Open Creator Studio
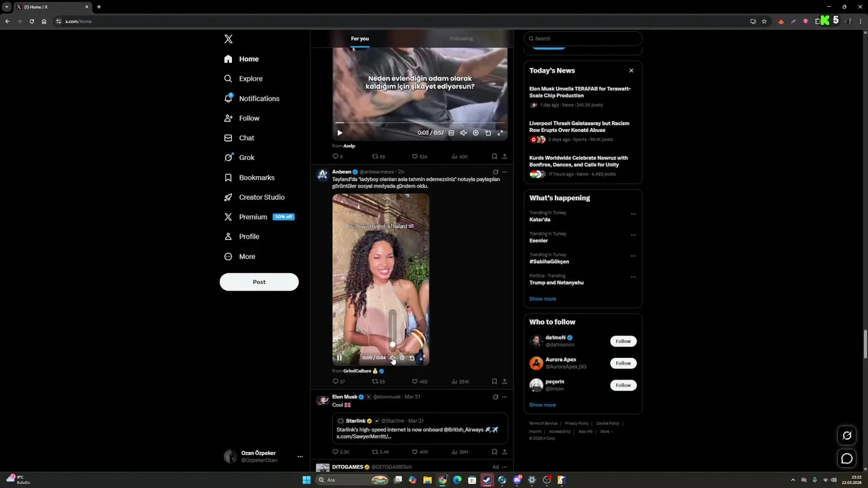The height and width of the screenshot is (488, 868). (x=254, y=197)
